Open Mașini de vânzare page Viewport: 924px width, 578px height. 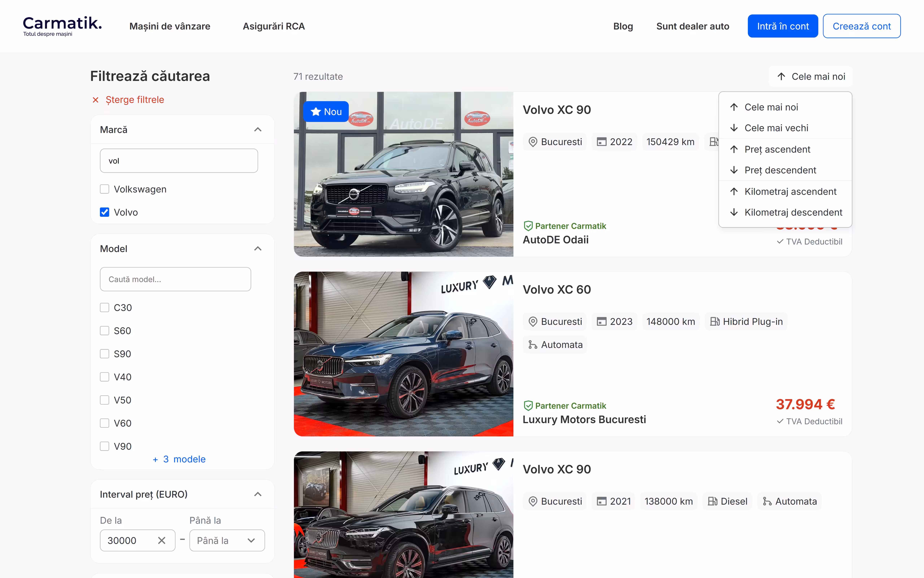click(x=170, y=26)
